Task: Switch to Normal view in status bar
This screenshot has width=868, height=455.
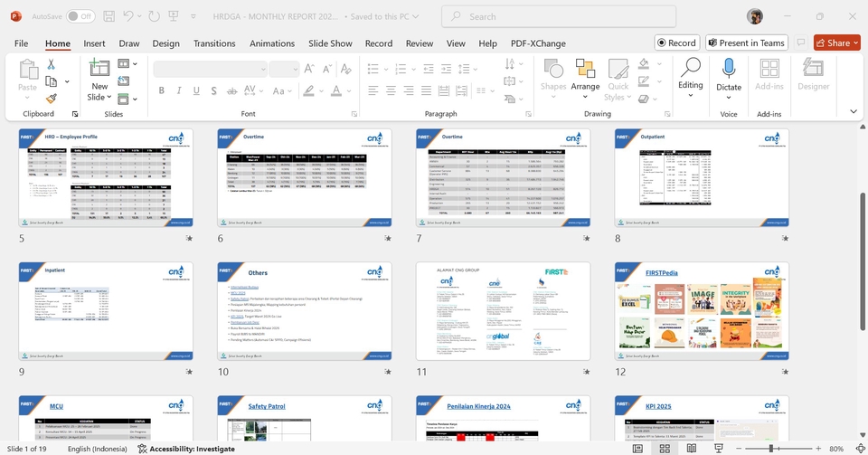Action: [637, 449]
